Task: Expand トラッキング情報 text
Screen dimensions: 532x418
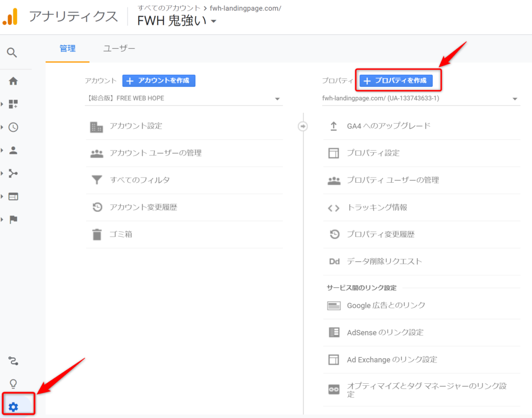Action: [377, 208]
